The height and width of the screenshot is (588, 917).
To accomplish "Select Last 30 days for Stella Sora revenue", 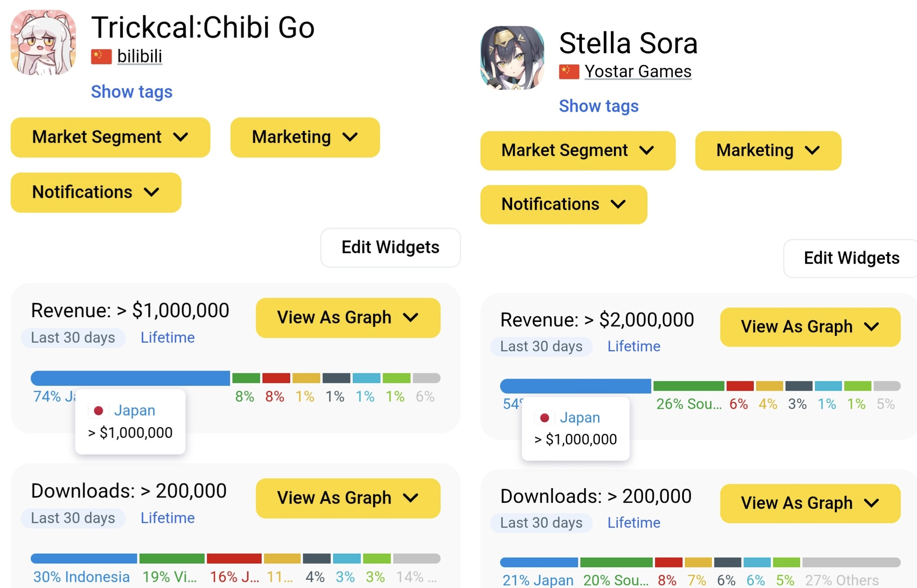I will [x=541, y=347].
